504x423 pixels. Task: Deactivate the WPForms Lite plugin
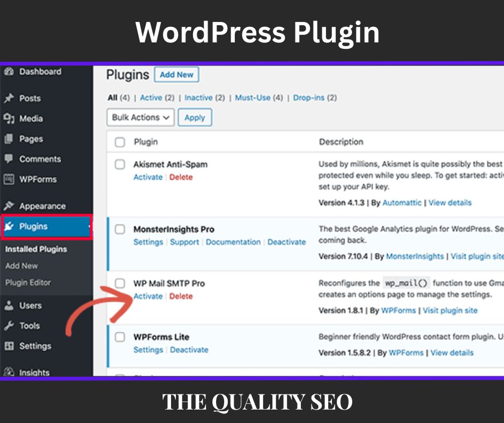189,349
